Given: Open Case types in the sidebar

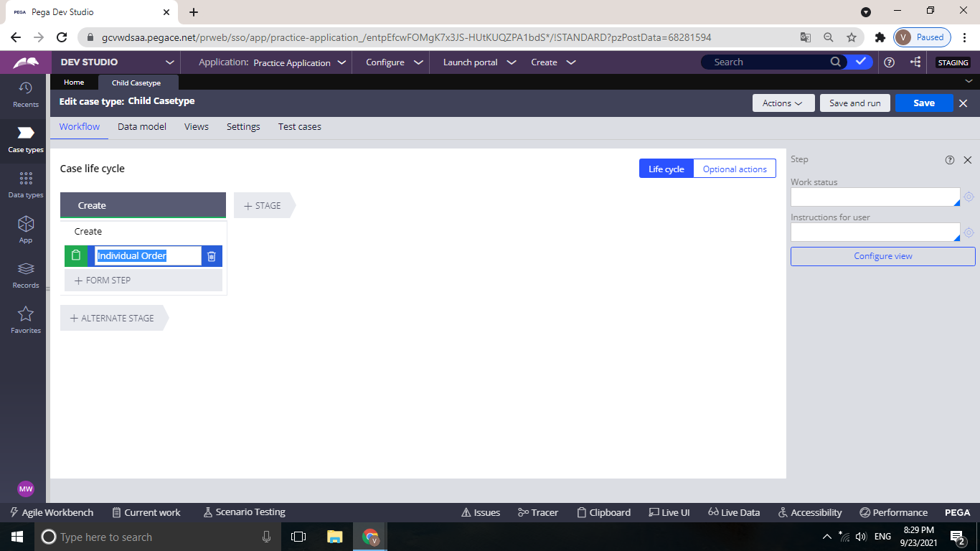Looking at the screenshot, I should 26,140.
